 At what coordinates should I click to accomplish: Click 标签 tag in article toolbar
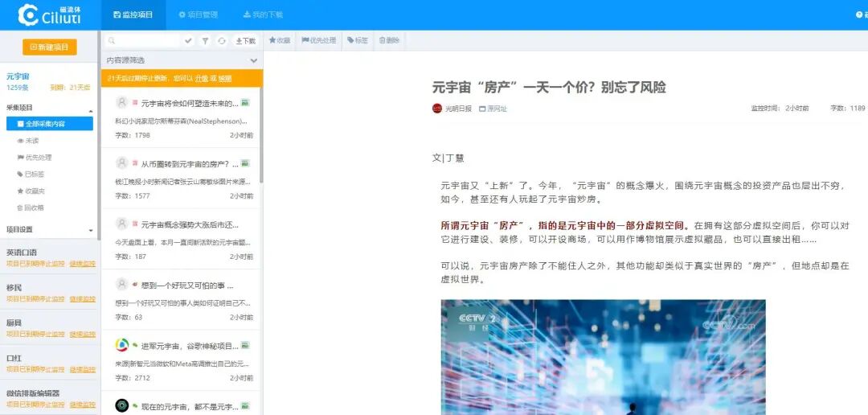[358, 40]
